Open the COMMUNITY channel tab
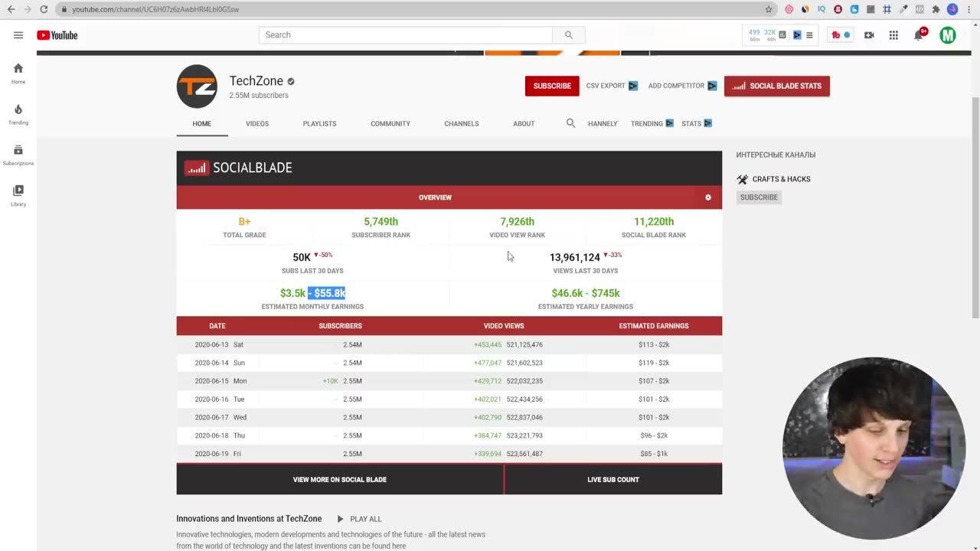 pyautogui.click(x=390, y=123)
